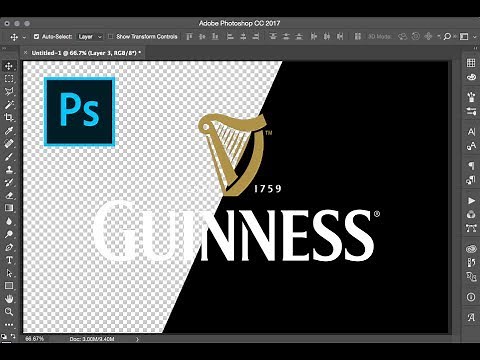
Task: Select the Rectangle shape tool
Action: (9, 286)
